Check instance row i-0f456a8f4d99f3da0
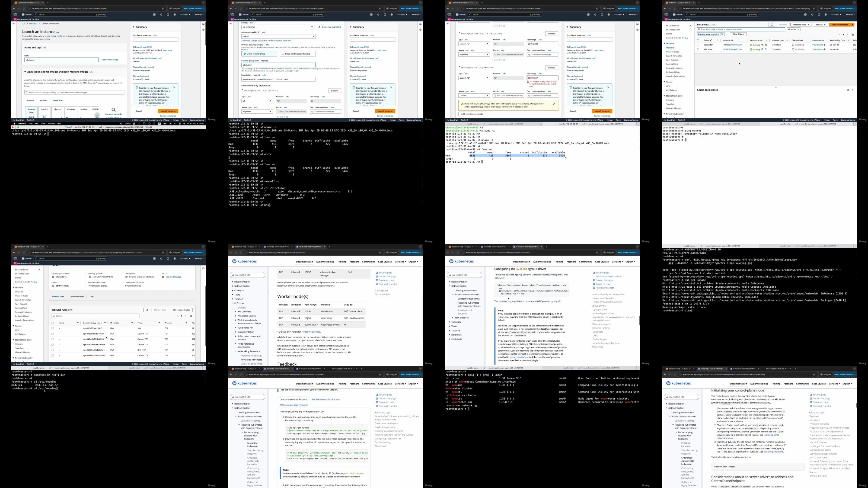Image resolution: width=868 pixels, height=488 pixels. [698, 45]
